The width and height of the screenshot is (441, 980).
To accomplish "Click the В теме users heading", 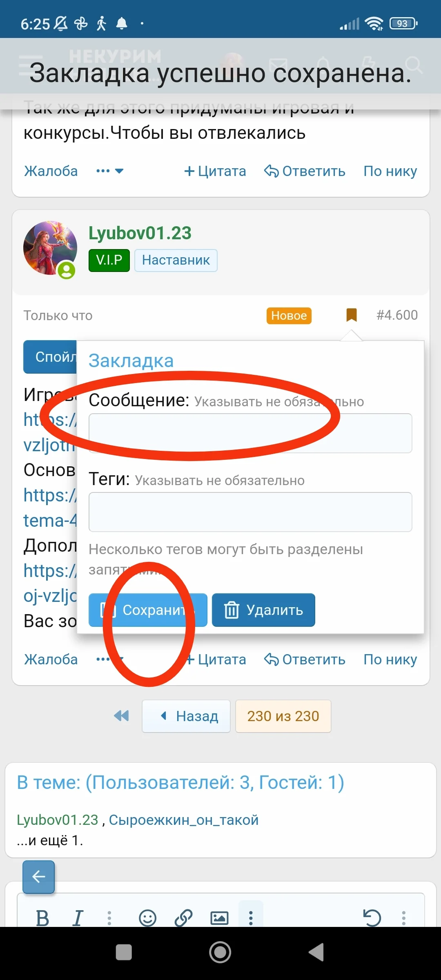I will pos(180,783).
